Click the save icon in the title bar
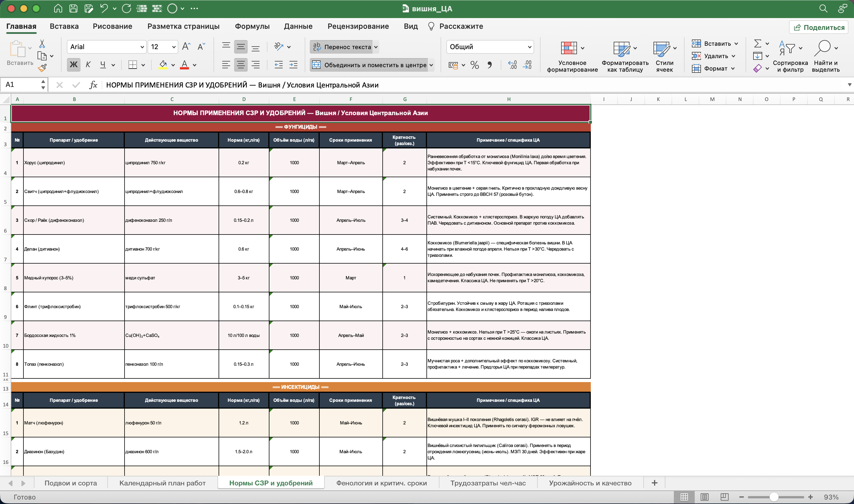Screen dimensions: 854x504 73,8
